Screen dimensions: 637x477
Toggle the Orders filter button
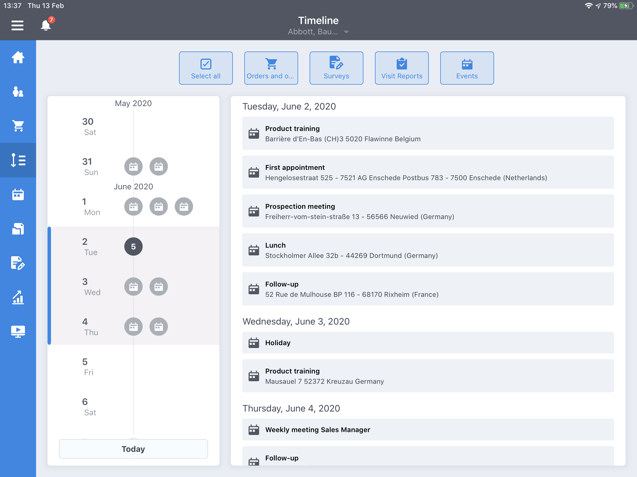[271, 68]
